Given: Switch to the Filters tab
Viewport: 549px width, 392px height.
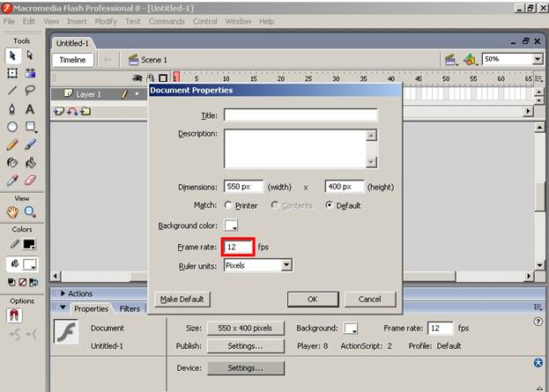Looking at the screenshot, I should point(130,308).
